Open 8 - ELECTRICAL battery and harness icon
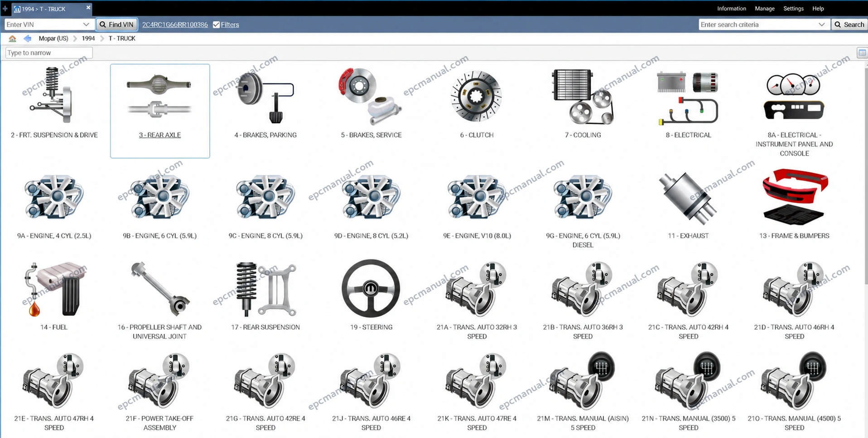 (x=688, y=98)
